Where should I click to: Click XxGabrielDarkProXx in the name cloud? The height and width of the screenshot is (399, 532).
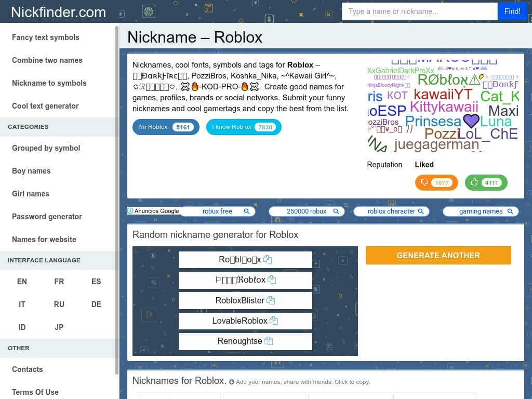coord(401,71)
